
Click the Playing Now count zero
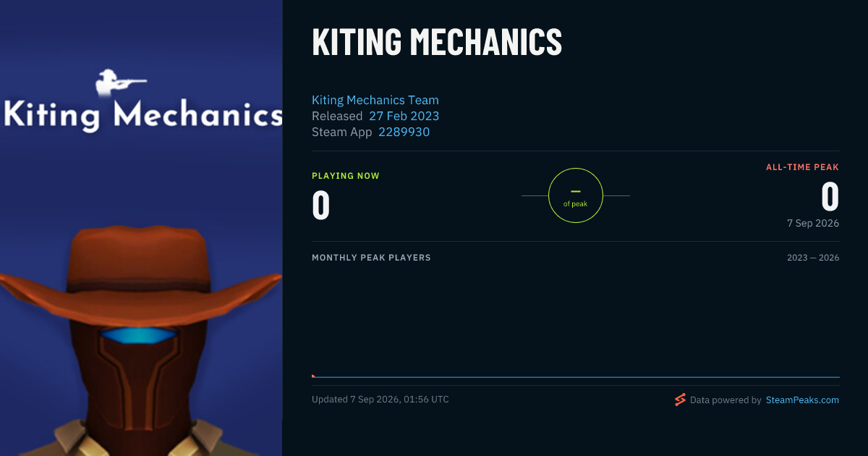[321, 203]
